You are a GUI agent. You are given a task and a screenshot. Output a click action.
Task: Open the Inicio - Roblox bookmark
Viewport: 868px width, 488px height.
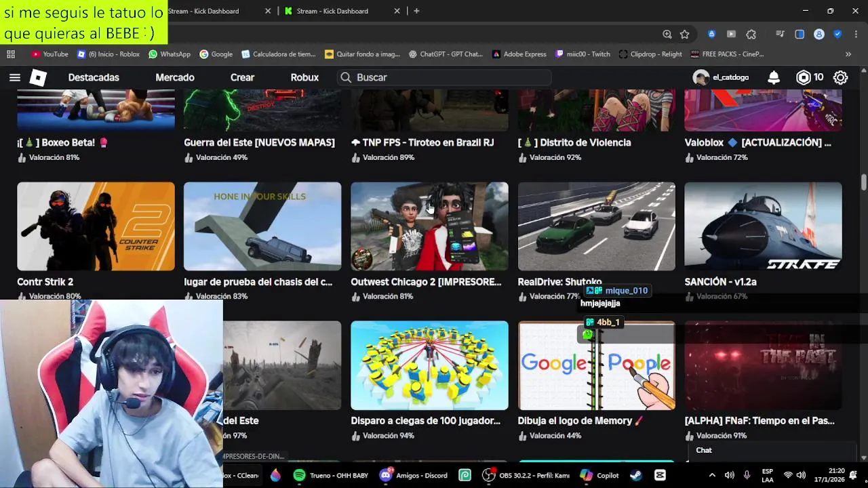point(108,54)
